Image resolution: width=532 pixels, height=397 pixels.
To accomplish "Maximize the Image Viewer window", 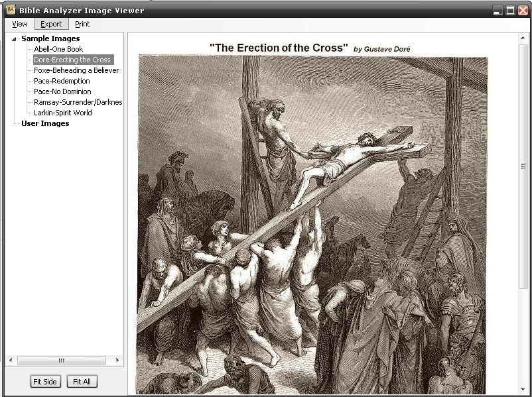I will (x=510, y=11).
